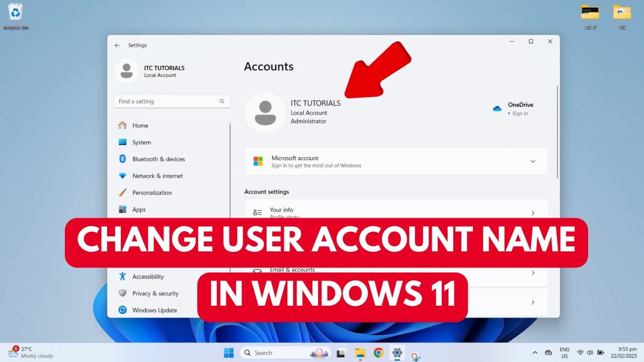
Task: Open the Recycle Bin desktop icon
Action: coord(16,17)
